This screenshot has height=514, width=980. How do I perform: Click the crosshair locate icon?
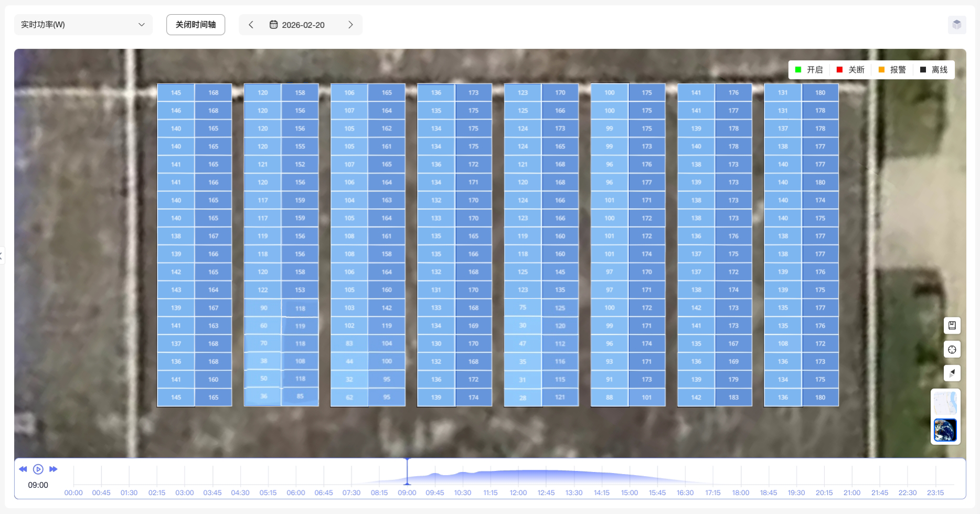pos(952,350)
